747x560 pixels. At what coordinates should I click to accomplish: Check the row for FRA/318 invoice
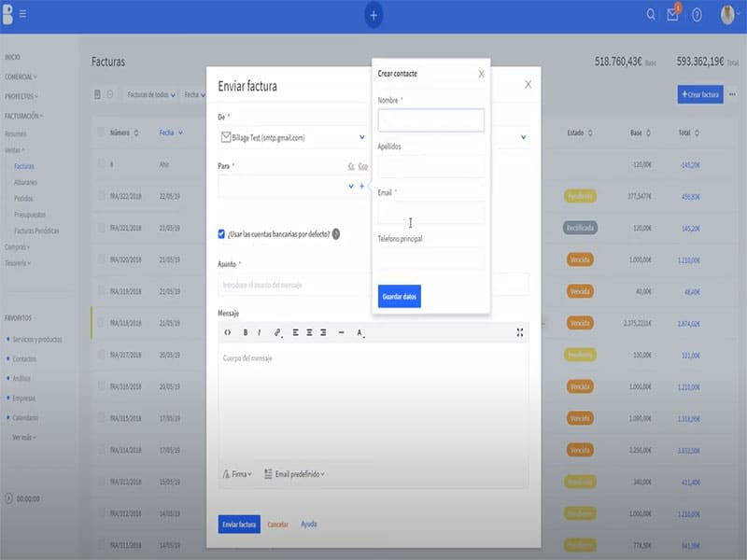[x=101, y=323]
